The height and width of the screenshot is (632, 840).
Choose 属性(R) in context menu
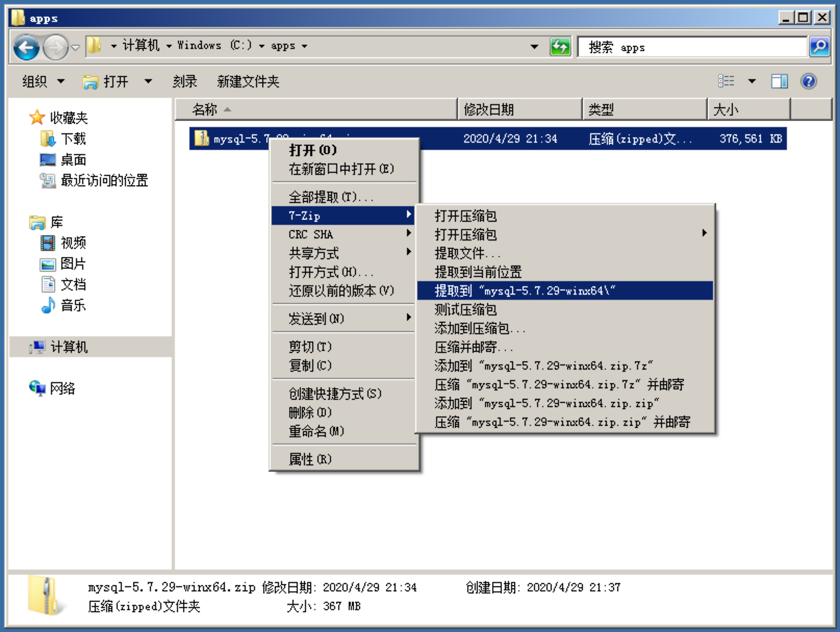tap(344, 459)
